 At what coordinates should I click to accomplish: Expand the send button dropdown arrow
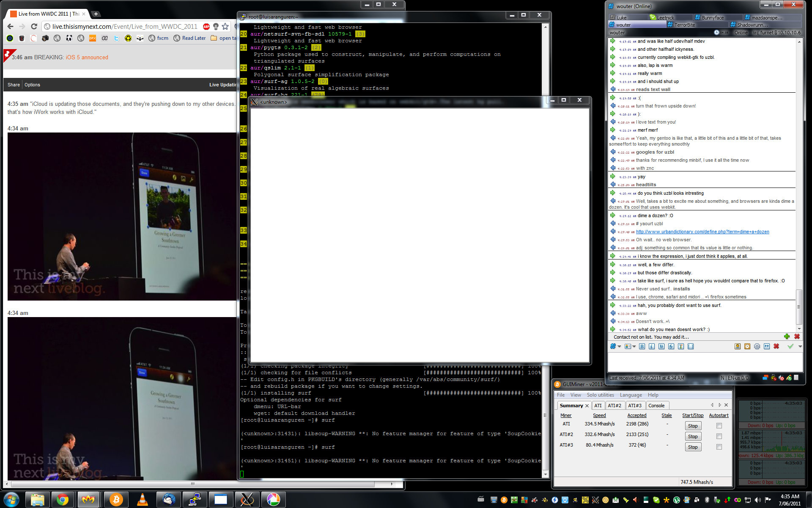click(800, 346)
